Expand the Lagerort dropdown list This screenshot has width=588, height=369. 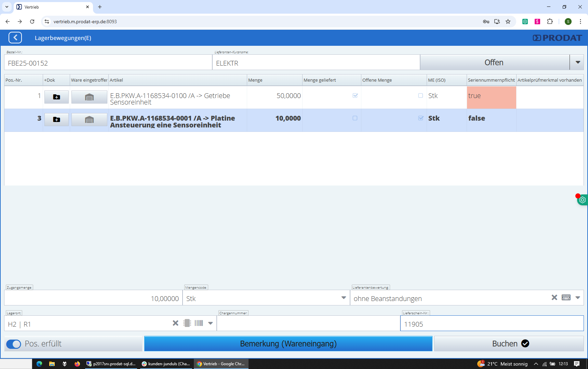coord(211,323)
